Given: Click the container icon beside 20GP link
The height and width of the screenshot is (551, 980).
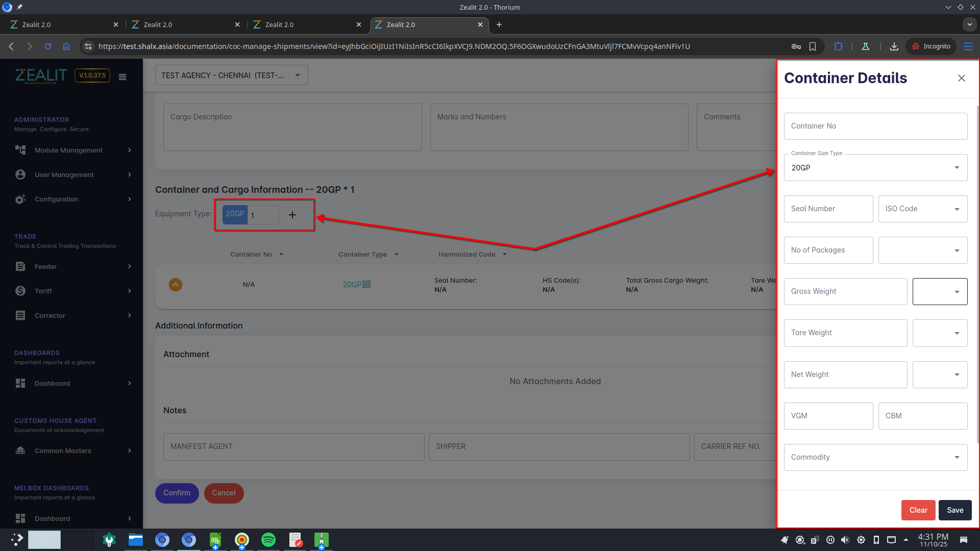Looking at the screenshot, I should click(366, 285).
